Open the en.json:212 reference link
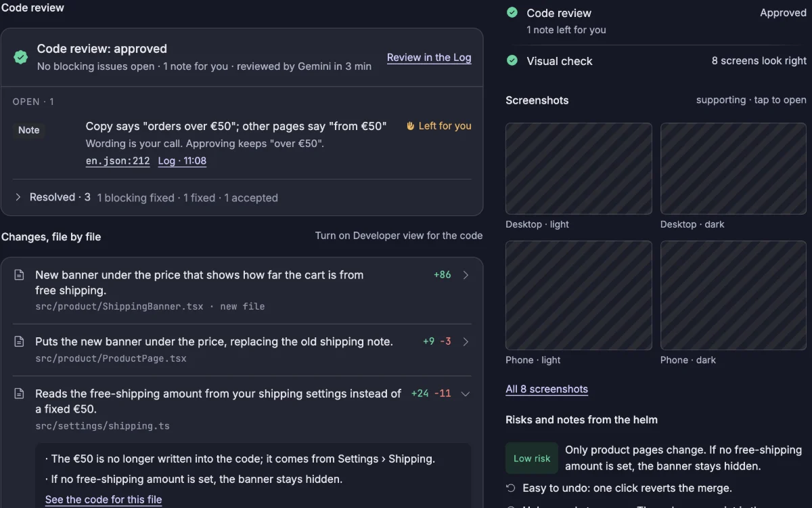This screenshot has height=508, width=812. point(118,161)
